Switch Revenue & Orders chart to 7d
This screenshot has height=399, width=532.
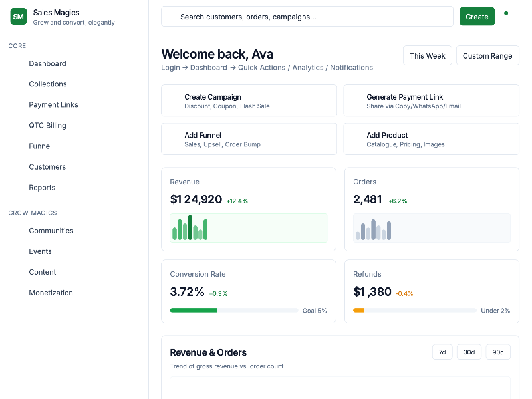coord(442,352)
